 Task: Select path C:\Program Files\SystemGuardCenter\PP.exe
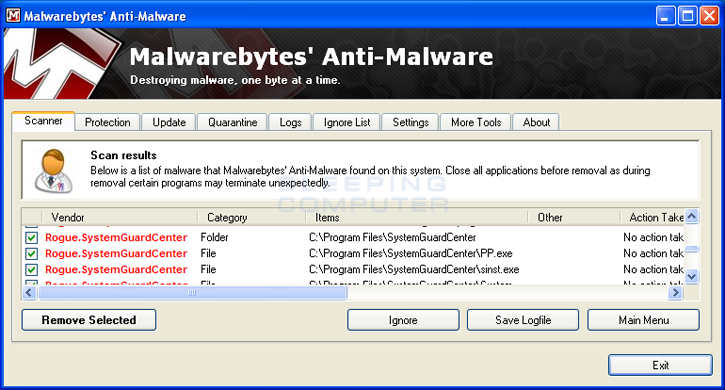411,254
